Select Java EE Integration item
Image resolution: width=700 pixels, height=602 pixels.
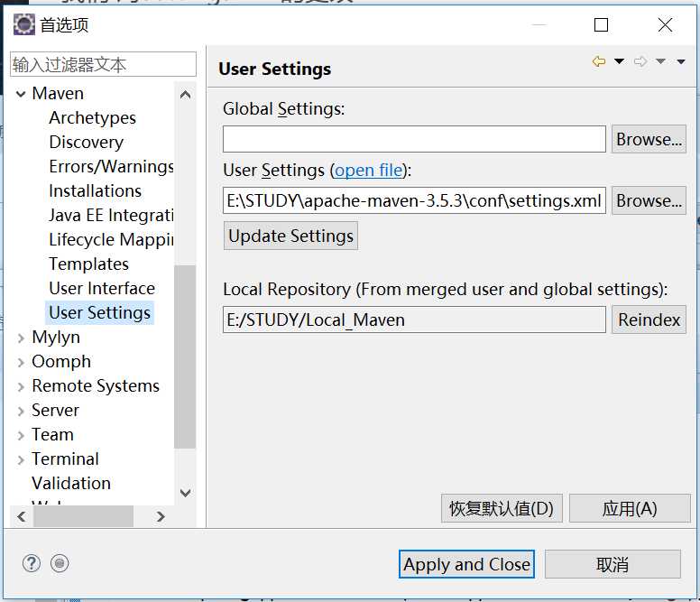[111, 215]
